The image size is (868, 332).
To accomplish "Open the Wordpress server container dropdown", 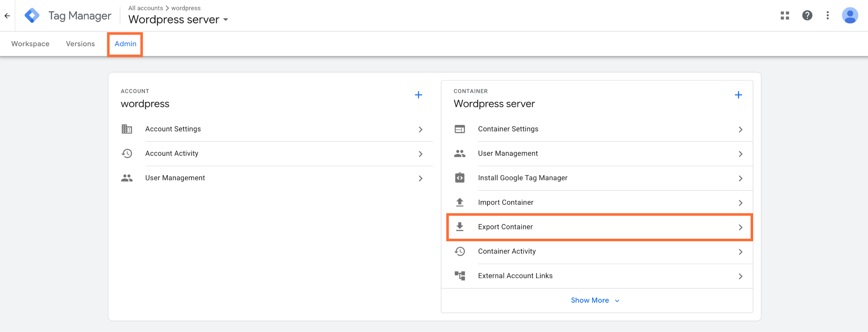I will tap(178, 20).
